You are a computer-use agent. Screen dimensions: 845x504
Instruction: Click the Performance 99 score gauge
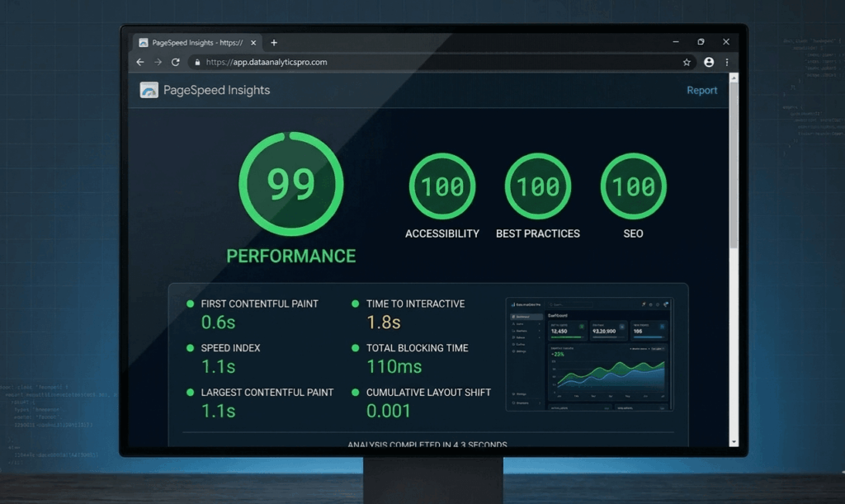(x=291, y=184)
